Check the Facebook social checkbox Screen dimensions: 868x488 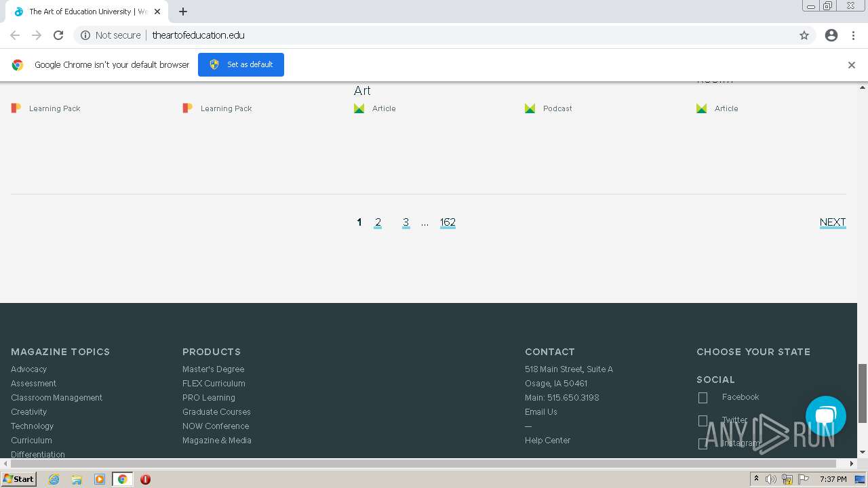coord(703,398)
